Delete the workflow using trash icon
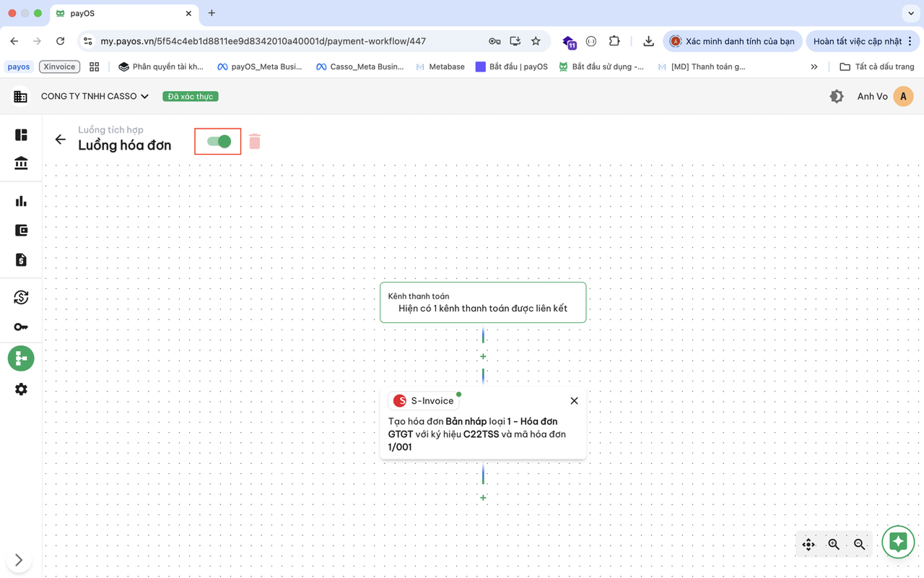This screenshot has width=924, height=578. (x=254, y=142)
